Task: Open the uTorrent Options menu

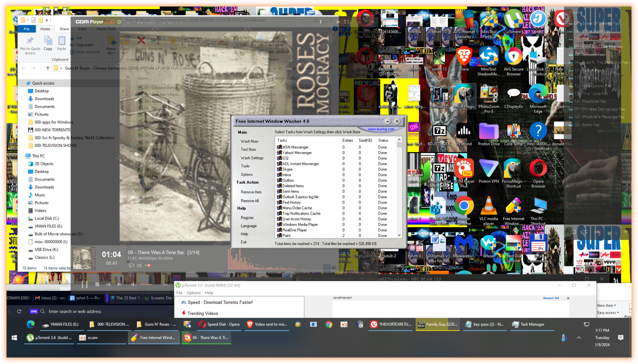Action: coord(193,293)
